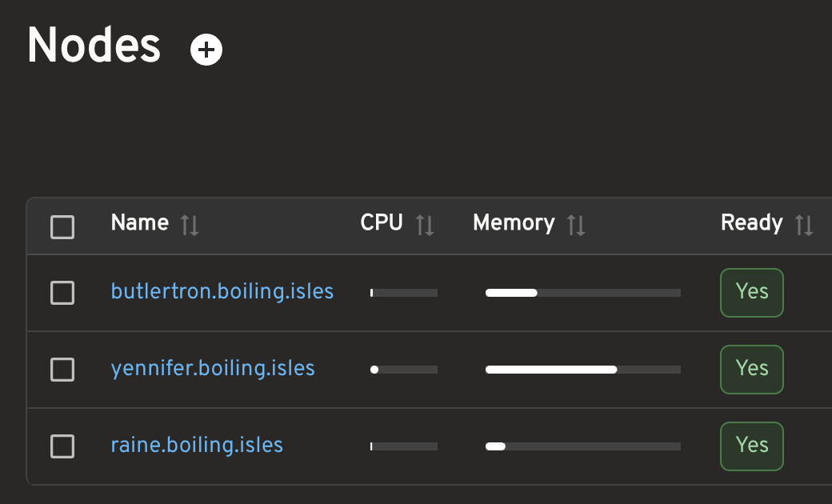Viewport: 832px width, 504px height.
Task: Sort by Name using arrows icon
Action: pyautogui.click(x=190, y=225)
